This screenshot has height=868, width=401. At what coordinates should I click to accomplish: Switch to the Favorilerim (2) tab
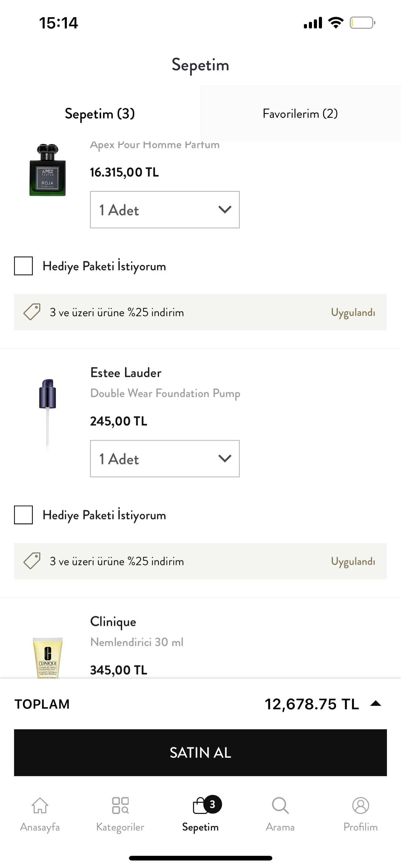300,113
